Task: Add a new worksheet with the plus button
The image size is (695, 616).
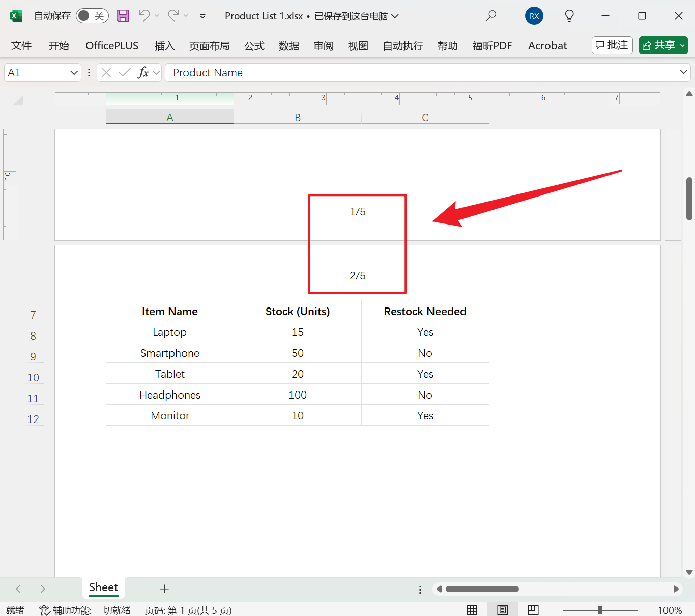Action: tap(164, 589)
